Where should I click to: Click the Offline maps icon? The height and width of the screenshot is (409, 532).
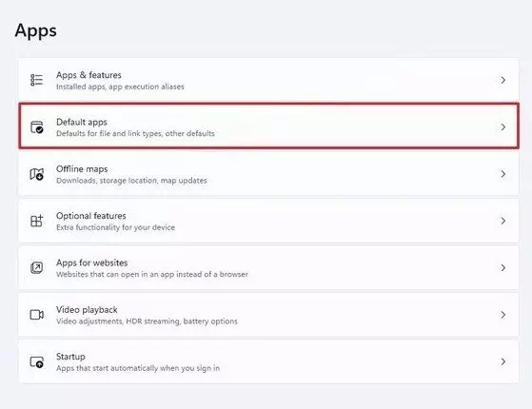(x=37, y=174)
